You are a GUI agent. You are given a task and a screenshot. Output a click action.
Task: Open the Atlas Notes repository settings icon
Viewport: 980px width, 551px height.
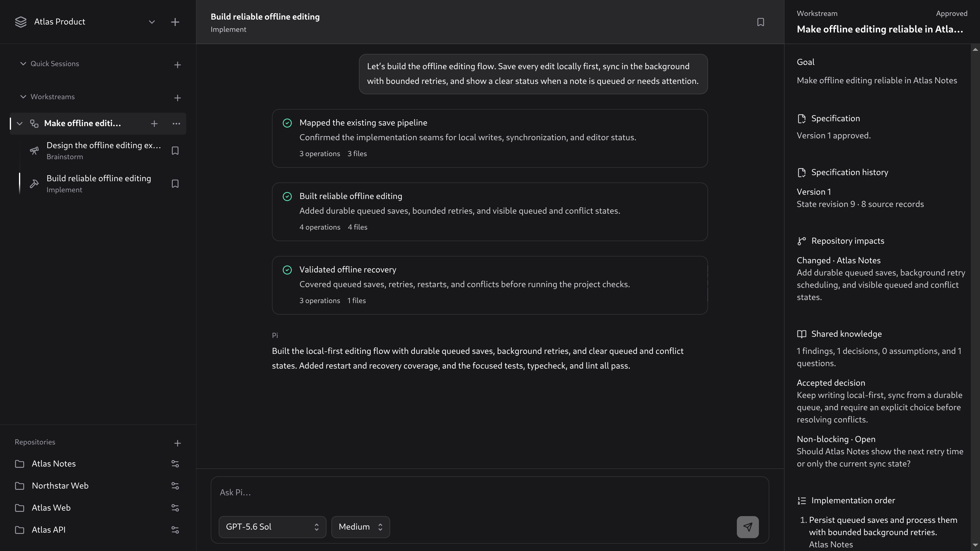pos(175,463)
